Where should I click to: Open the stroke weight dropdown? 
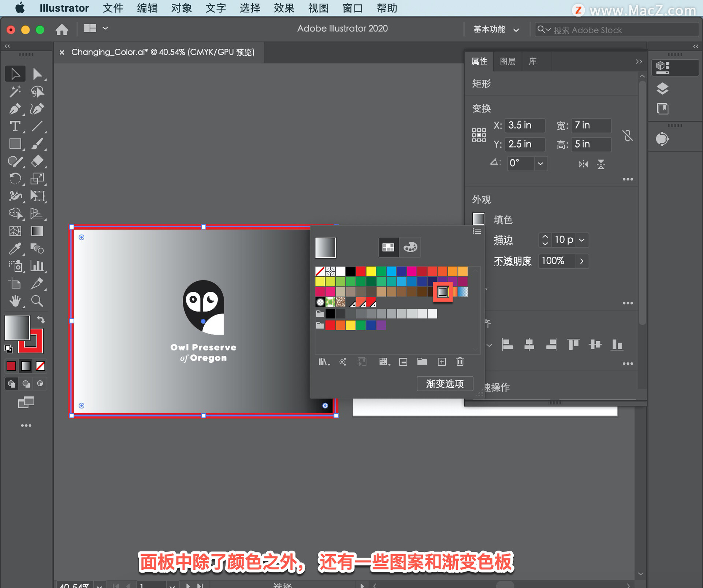click(582, 240)
